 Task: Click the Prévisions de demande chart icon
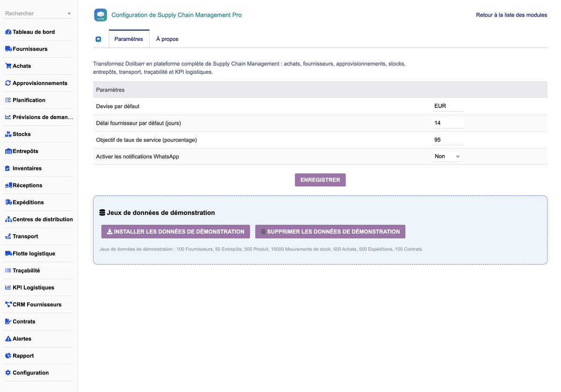pos(8,117)
